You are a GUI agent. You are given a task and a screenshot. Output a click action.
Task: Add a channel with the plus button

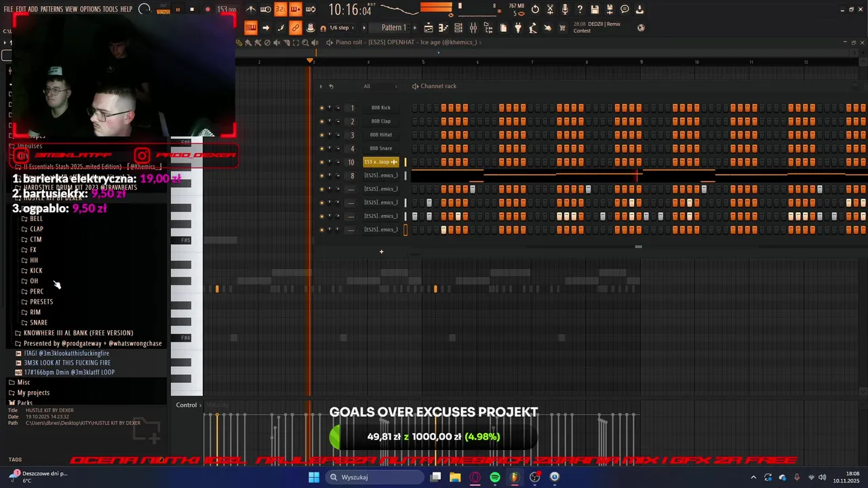381,252
